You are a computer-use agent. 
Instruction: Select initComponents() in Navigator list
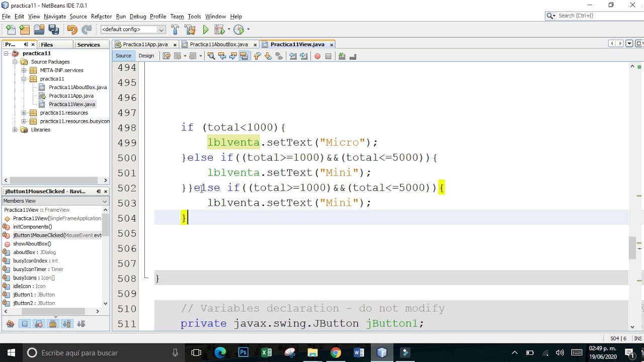click(33, 227)
